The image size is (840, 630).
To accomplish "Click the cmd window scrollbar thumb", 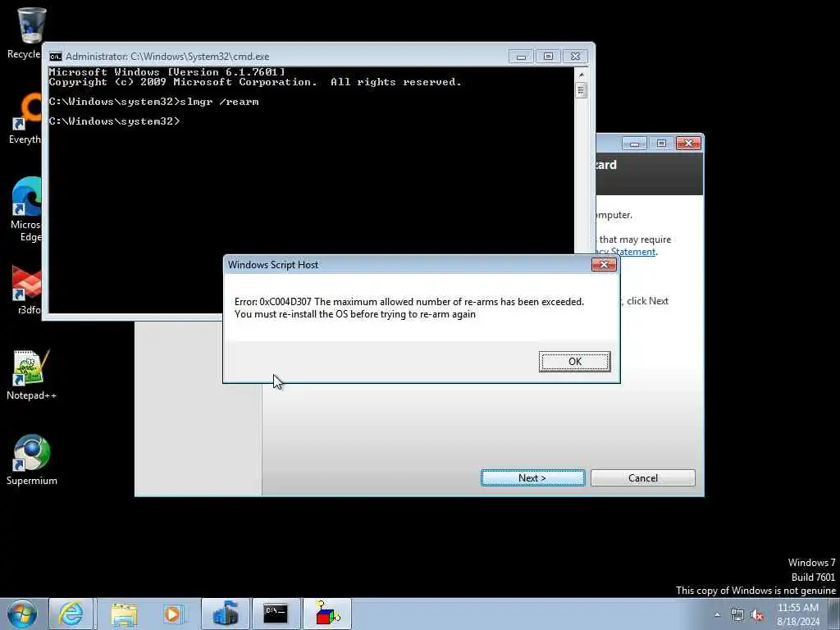I will click(582, 90).
